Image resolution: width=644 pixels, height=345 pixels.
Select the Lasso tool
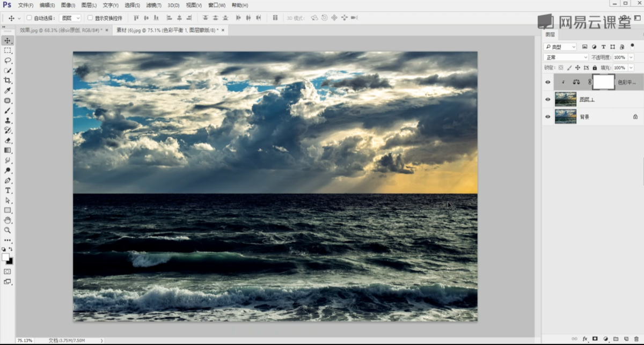pos(8,61)
